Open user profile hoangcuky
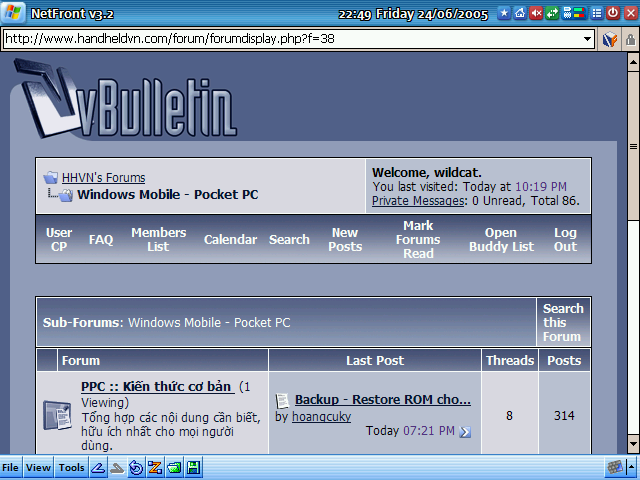640x480 pixels. pyautogui.click(x=321, y=416)
